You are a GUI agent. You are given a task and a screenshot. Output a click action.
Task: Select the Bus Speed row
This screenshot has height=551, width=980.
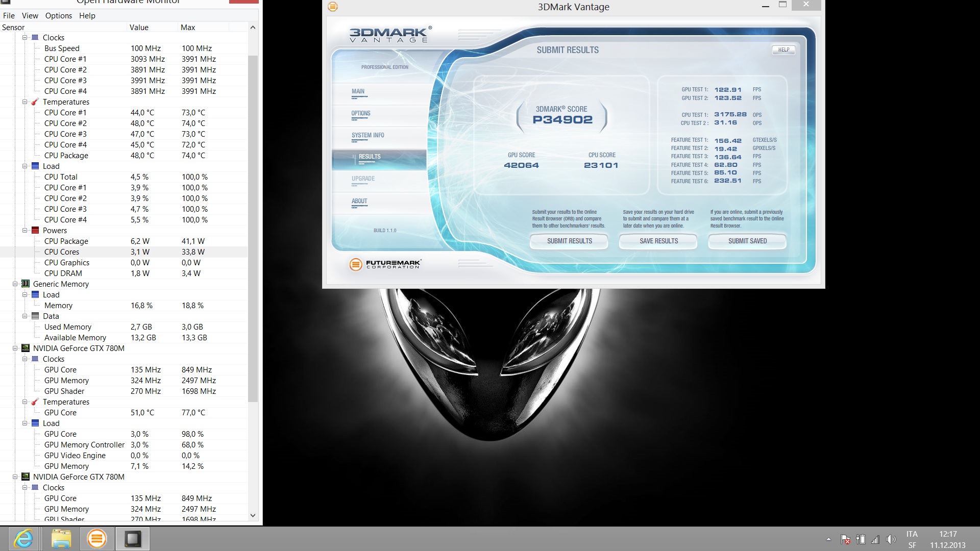[124, 48]
